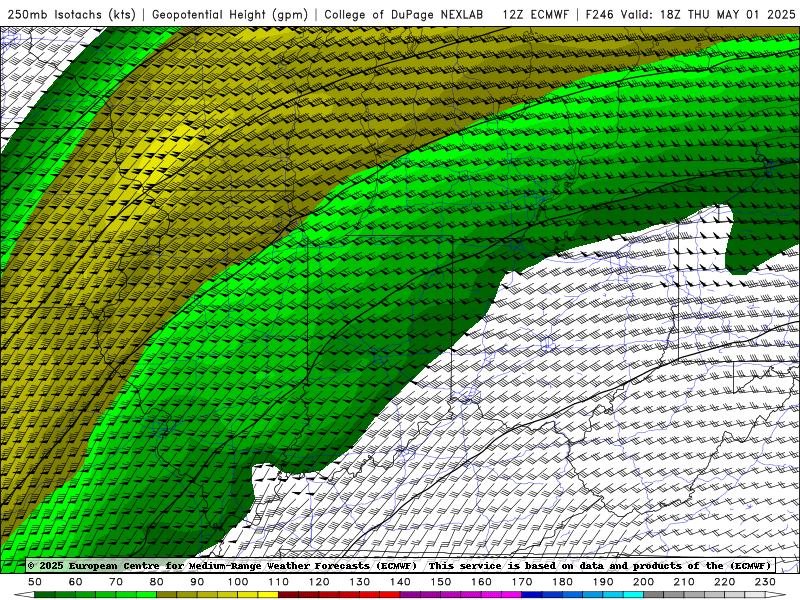The height and width of the screenshot is (600, 800).
Task: Click the 210 value on the color scale
Action: pos(684,582)
